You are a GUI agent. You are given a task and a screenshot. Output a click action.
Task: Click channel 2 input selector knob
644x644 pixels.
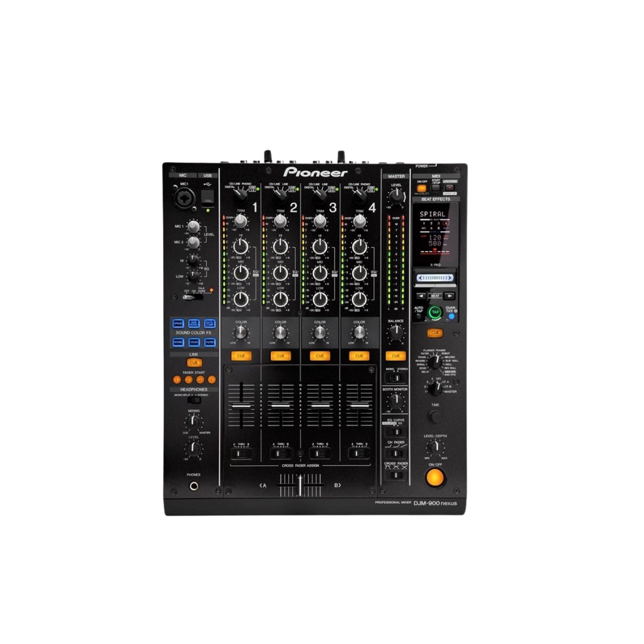pyautogui.click(x=280, y=196)
